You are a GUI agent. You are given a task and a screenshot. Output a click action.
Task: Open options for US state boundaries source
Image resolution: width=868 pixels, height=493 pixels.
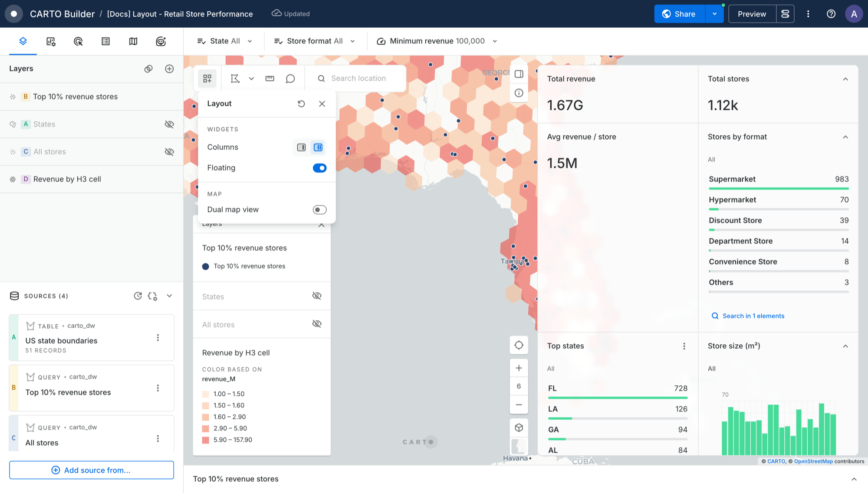coord(158,338)
